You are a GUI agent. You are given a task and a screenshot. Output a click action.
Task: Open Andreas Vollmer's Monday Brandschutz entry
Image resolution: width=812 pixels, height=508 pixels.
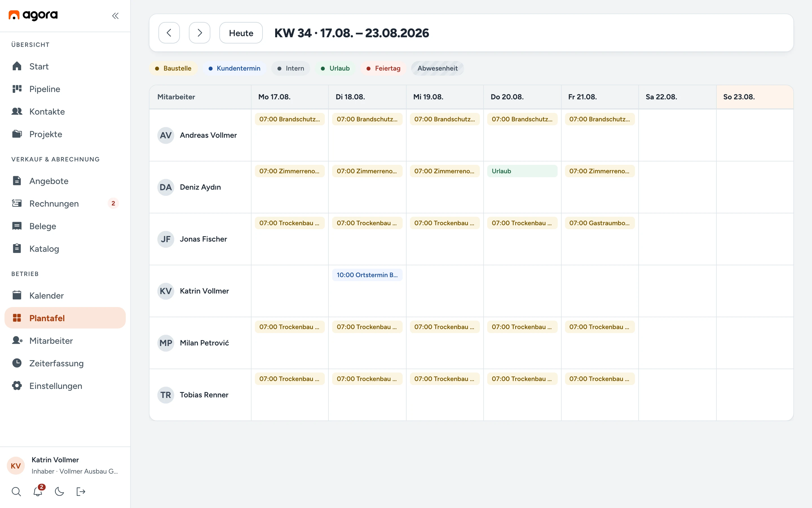coord(290,119)
